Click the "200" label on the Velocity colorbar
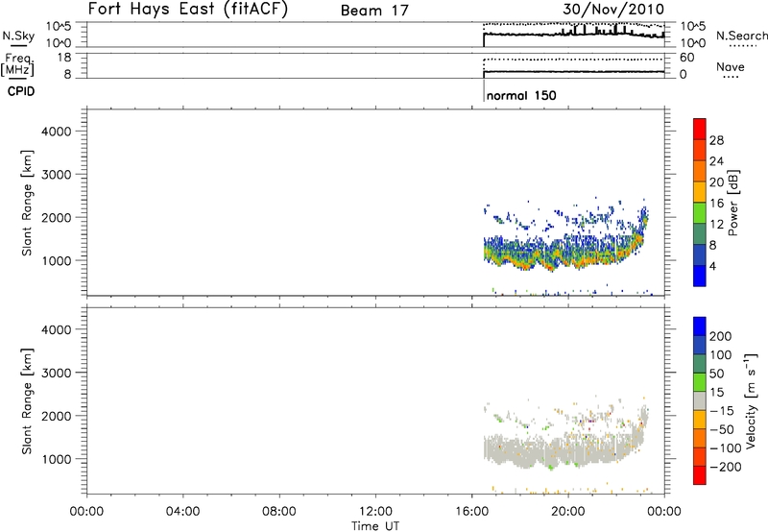768x532 pixels. [x=721, y=336]
